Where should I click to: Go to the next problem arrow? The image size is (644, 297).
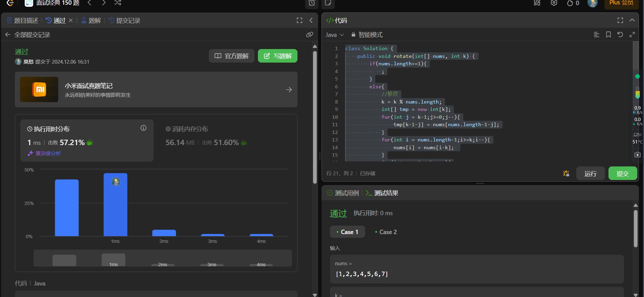(104, 3)
